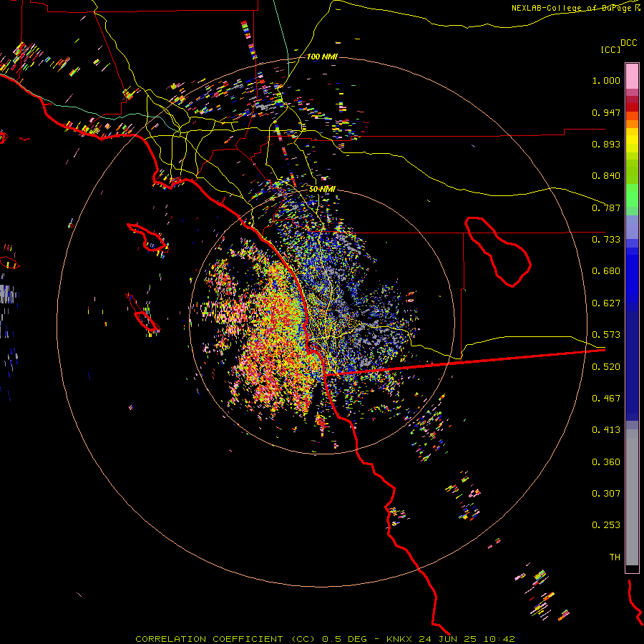Pick the large gray color bar segment
The width and height of the screenshot is (644, 644).
(632, 497)
